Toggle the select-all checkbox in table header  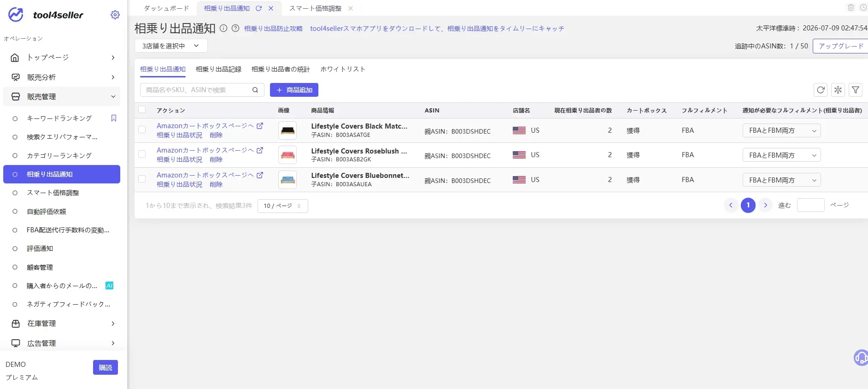tap(142, 110)
